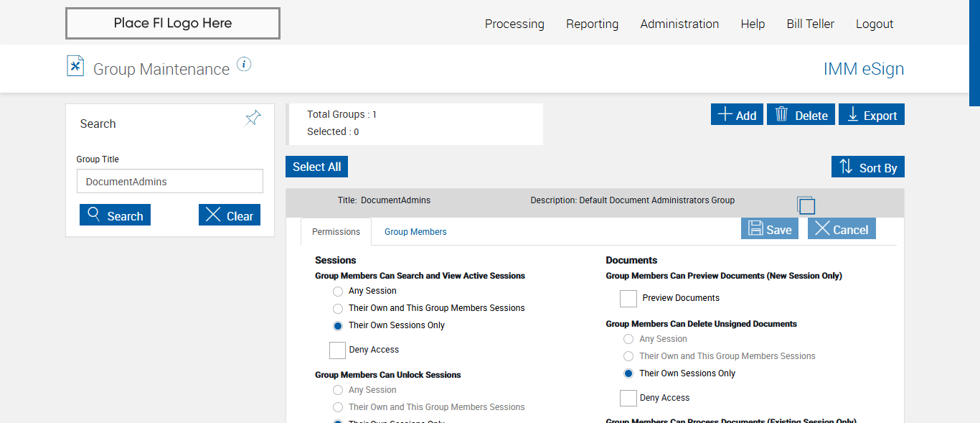
Task: Enable Deny Access for active sessions
Action: (338, 350)
